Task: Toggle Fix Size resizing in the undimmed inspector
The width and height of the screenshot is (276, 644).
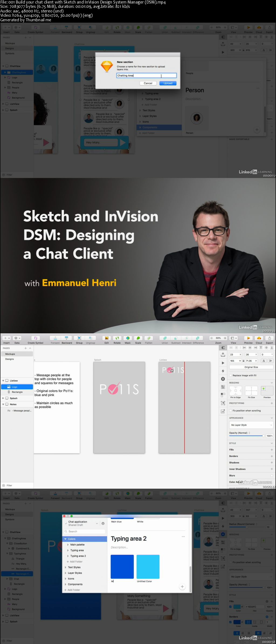Action: [x=251, y=390]
